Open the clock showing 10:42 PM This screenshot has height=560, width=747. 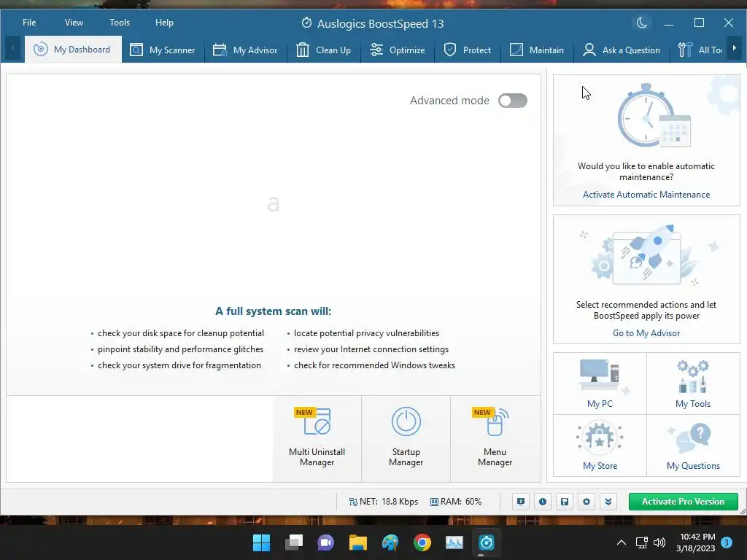[695, 542]
